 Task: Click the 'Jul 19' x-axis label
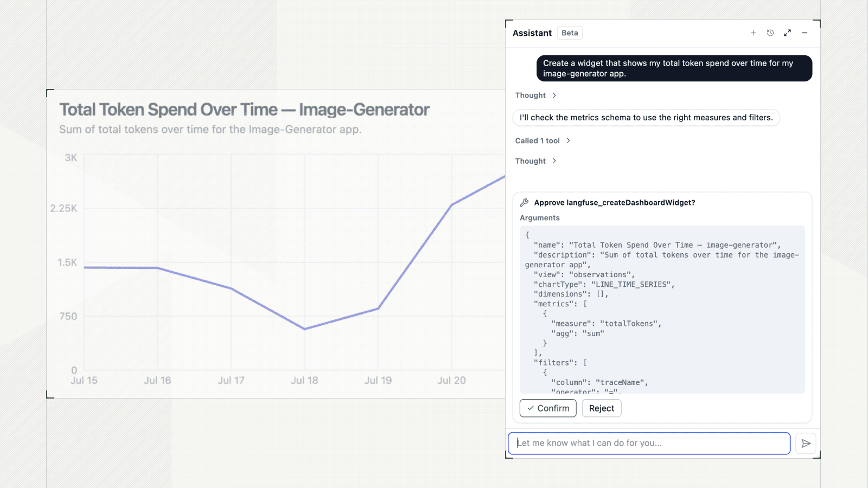[x=378, y=381]
